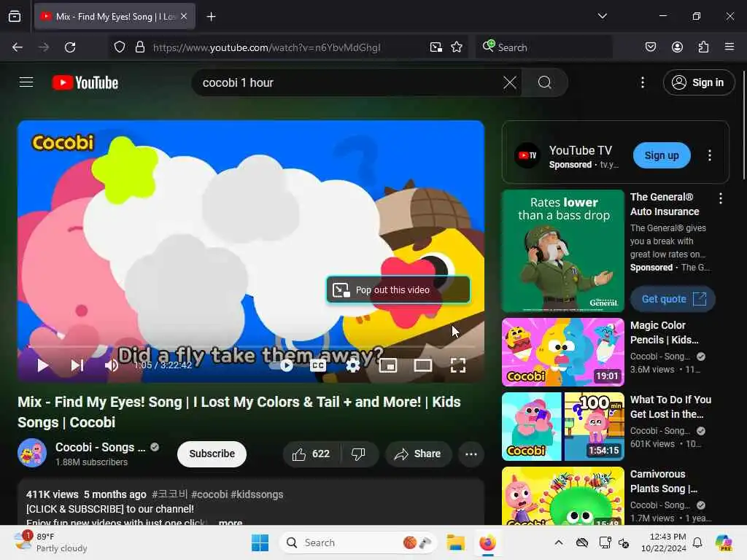The height and width of the screenshot is (560, 747).
Task: Switch to theater mode
Action: 423,365
